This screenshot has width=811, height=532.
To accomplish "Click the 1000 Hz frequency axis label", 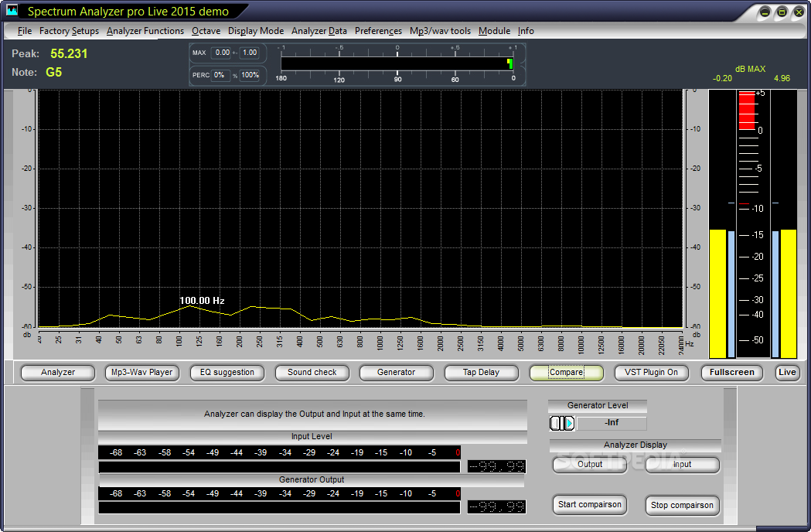I will pos(380,343).
